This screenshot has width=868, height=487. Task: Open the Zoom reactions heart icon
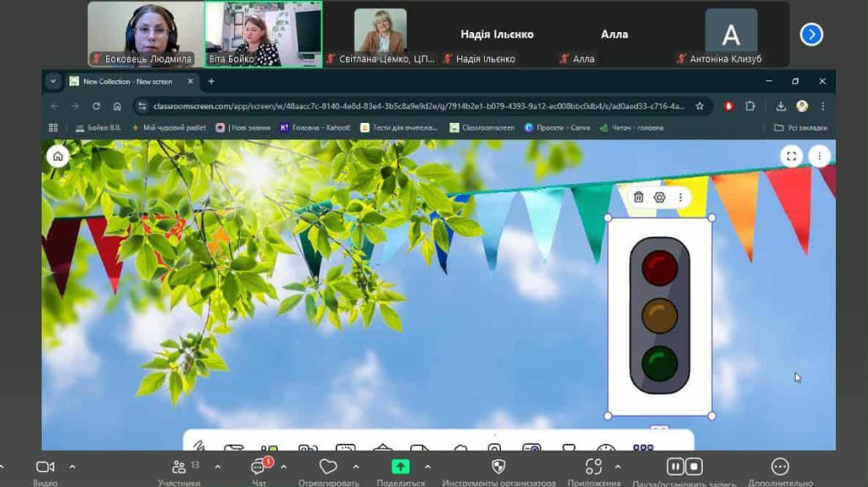pyautogui.click(x=328, y=468)
